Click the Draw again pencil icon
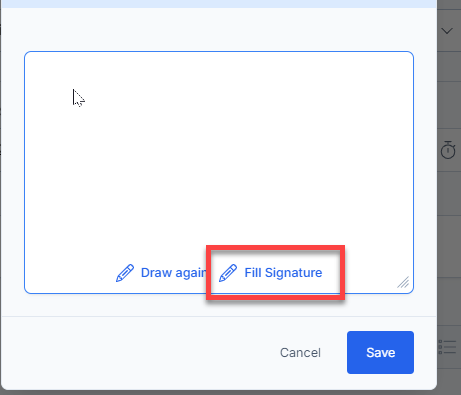This screenshot has height=395, width=461. pos(125,273)
